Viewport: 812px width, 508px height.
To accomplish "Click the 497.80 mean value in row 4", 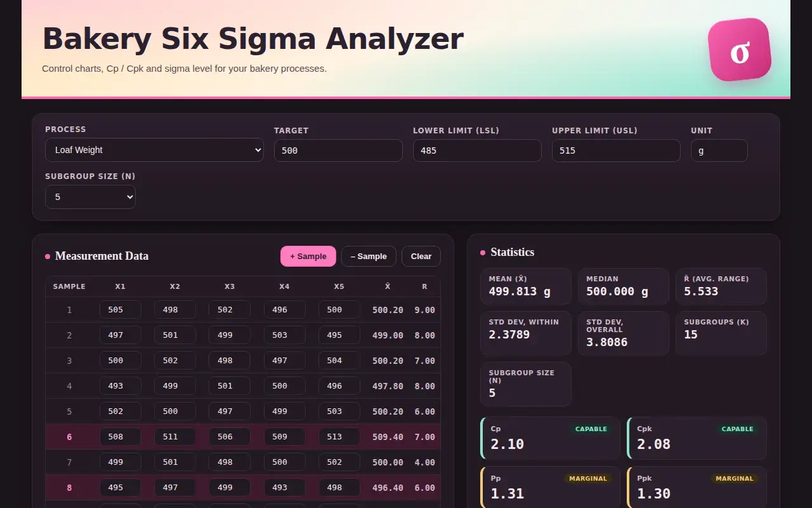I will [x=388, y=386].
